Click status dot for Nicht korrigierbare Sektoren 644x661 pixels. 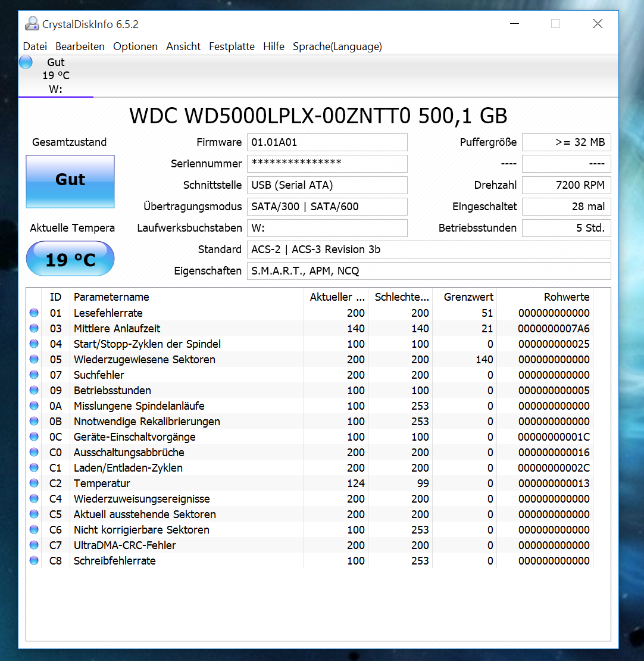(x=34, y=529)
